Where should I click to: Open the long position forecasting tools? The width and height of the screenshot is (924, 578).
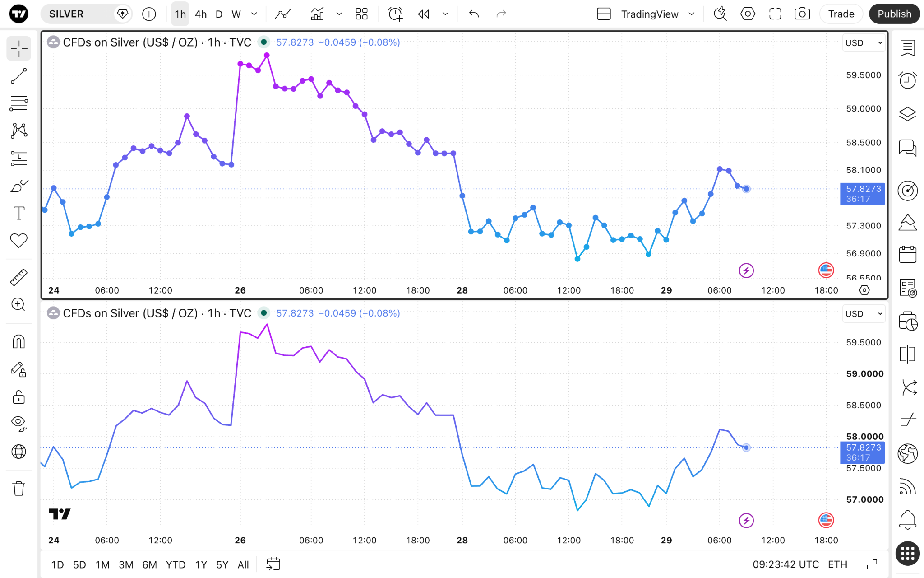point(19,158)
